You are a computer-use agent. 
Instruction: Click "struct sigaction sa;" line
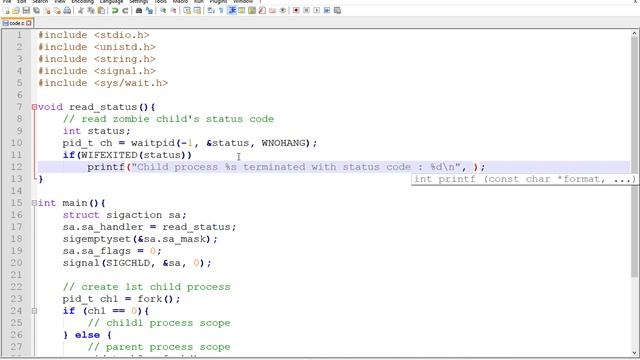[124, 215]
